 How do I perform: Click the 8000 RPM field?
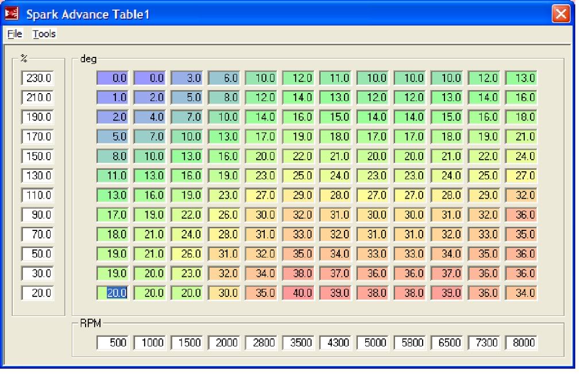(x=521, y=342)
